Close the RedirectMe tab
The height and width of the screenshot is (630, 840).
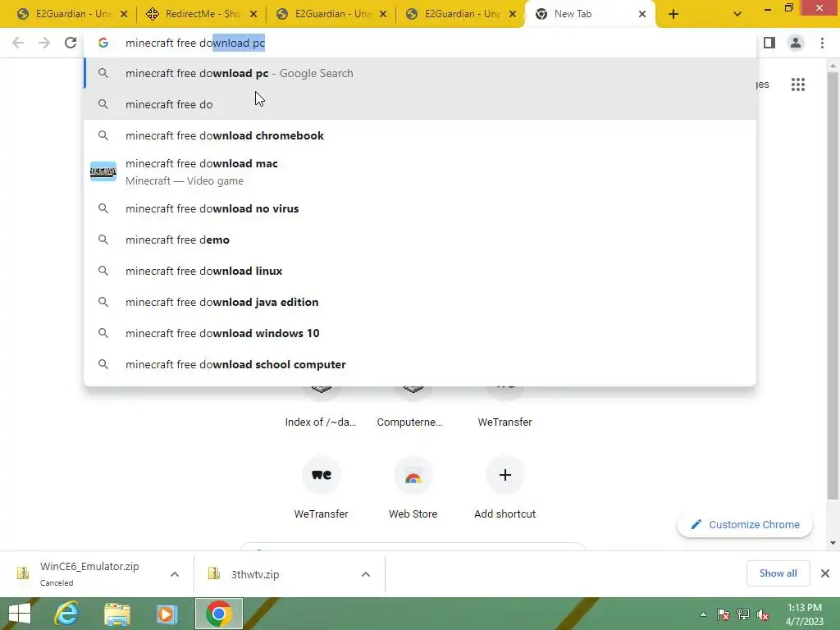pos(253,15)
